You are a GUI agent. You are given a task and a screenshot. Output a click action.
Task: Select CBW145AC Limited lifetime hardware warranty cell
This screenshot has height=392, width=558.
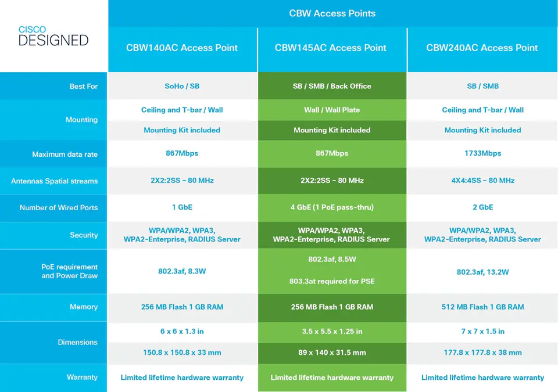point(332,377)
